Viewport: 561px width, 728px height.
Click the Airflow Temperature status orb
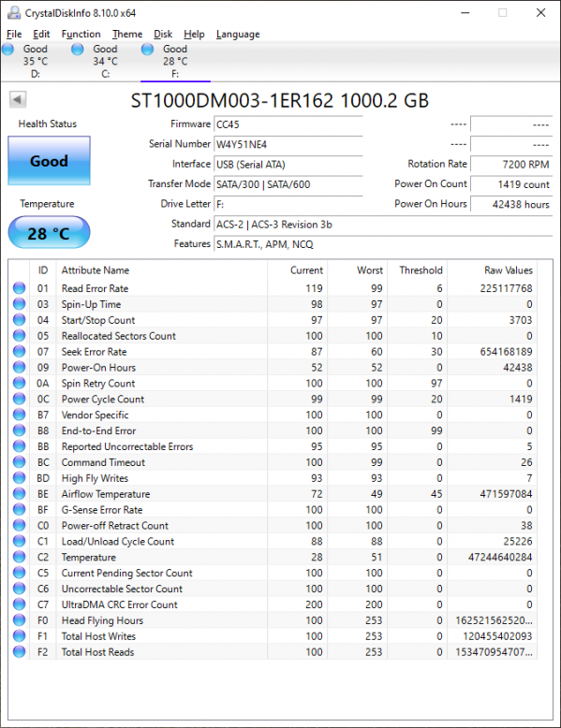click(19, 494)
